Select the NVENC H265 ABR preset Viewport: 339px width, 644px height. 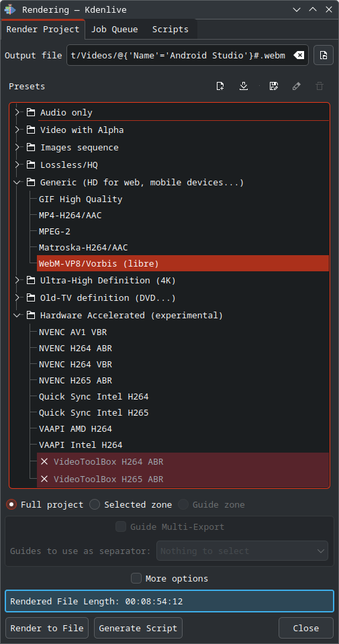point(183,380)
